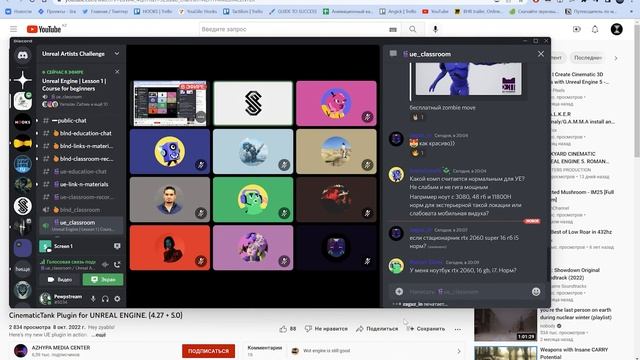Start voice search with microphone icon
The height and width of the screenshot is (360, 640).
coord(435,29)
